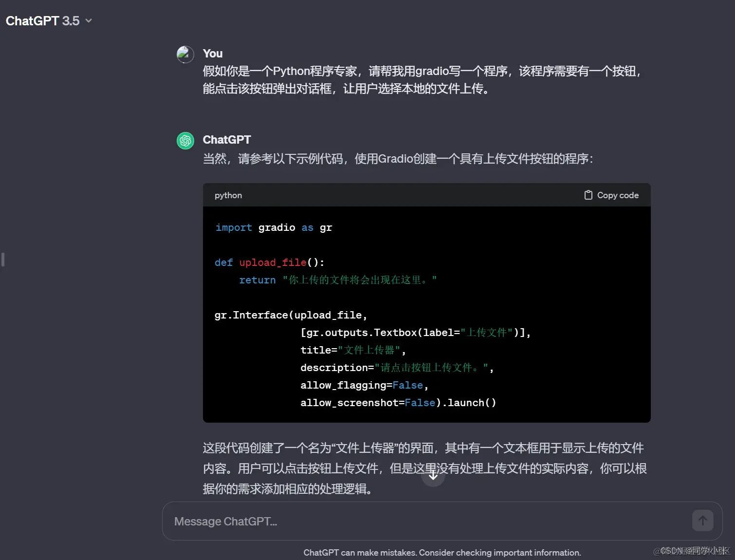Click the scroll-to-bottom arrow button
Screen dimensions: 735x560
click(433, 475)
